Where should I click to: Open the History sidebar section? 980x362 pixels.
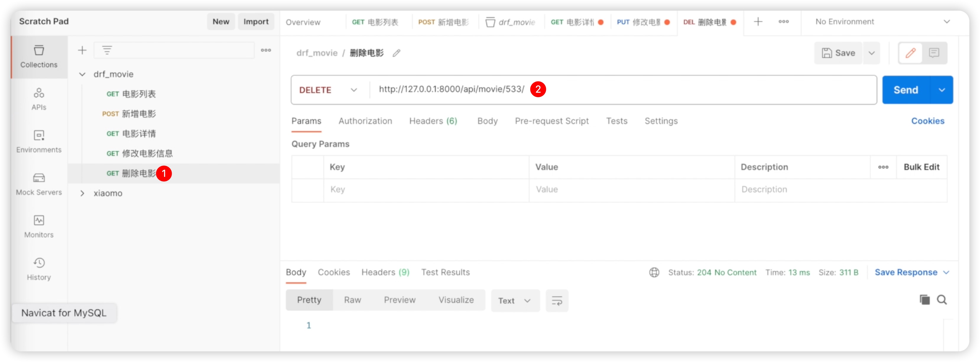click(x=39, y=269)
